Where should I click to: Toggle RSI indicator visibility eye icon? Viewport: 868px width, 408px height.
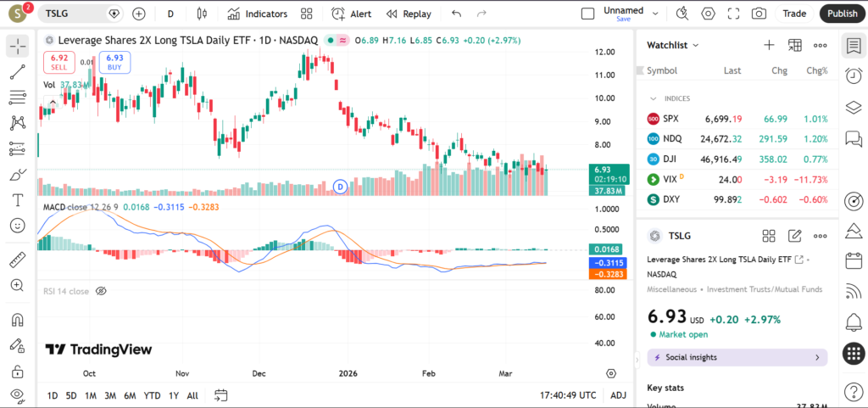(x=101, y=291)
